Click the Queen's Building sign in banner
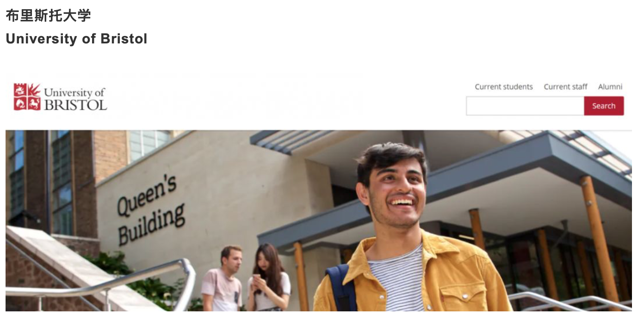The height and width of the screenshot is (328, 644). (x=150, y=209)
